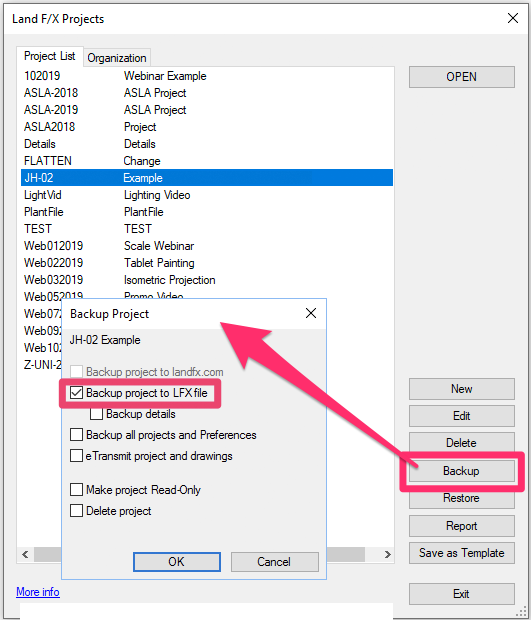Click the Exit button
The height and width of the screenshot is (620, 531).
461,594
